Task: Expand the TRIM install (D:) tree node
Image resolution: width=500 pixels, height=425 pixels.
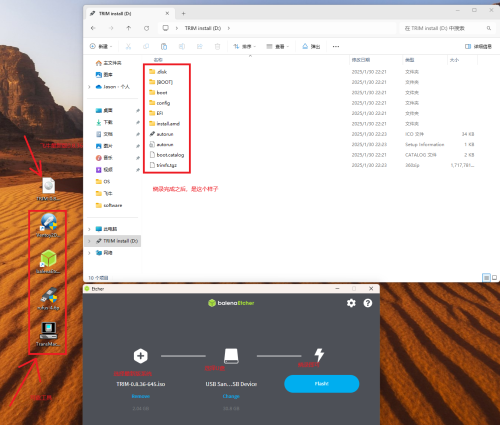Action: point(89,241)
